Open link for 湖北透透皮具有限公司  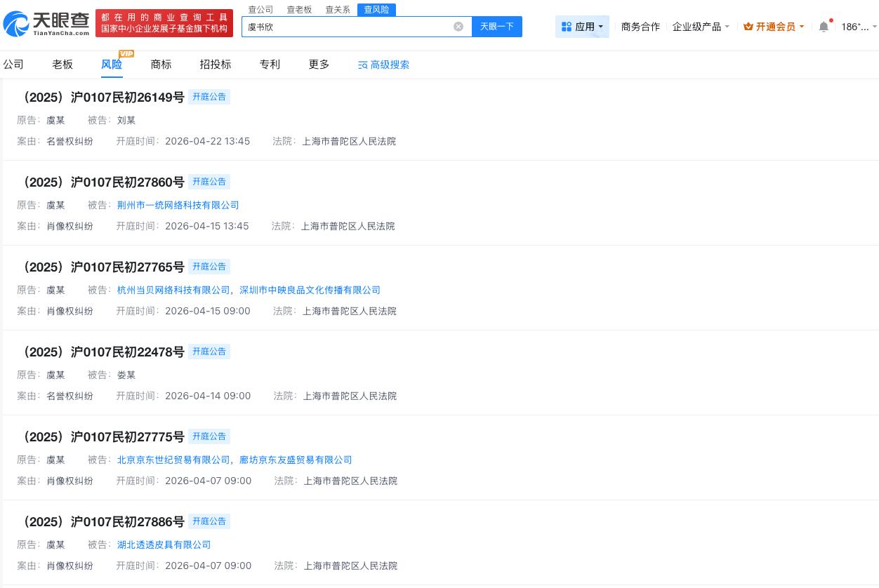pos(164,544)
